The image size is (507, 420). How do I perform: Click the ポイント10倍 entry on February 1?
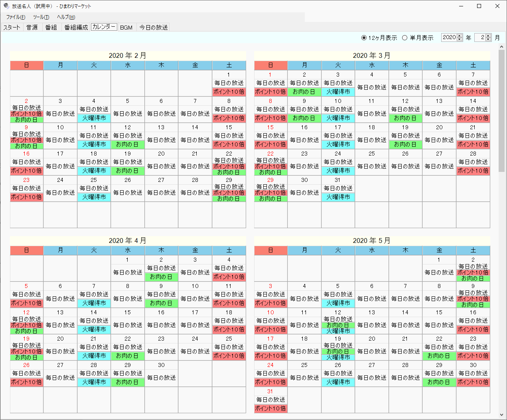tap(229, 92)
